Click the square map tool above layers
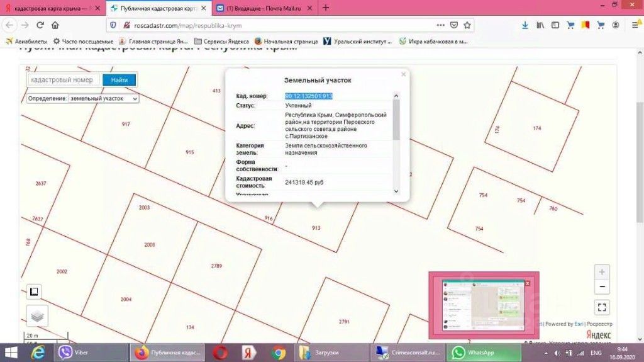Image resolution: width=644 pixels, height=362 pixels. [35, 292]
